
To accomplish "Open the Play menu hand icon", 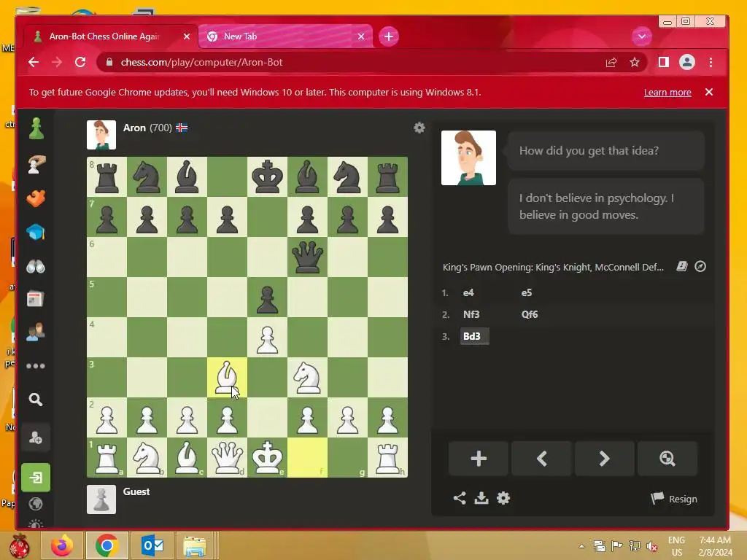I will 36,164.
